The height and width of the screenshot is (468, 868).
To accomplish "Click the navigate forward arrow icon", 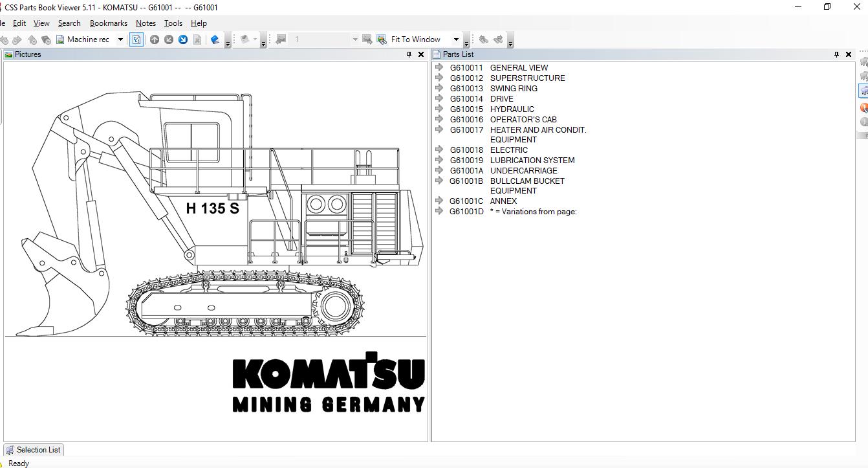I will (16, 39).
